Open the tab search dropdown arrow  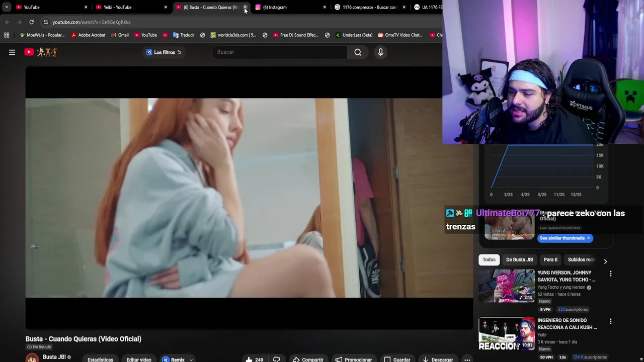pos(7,7)
